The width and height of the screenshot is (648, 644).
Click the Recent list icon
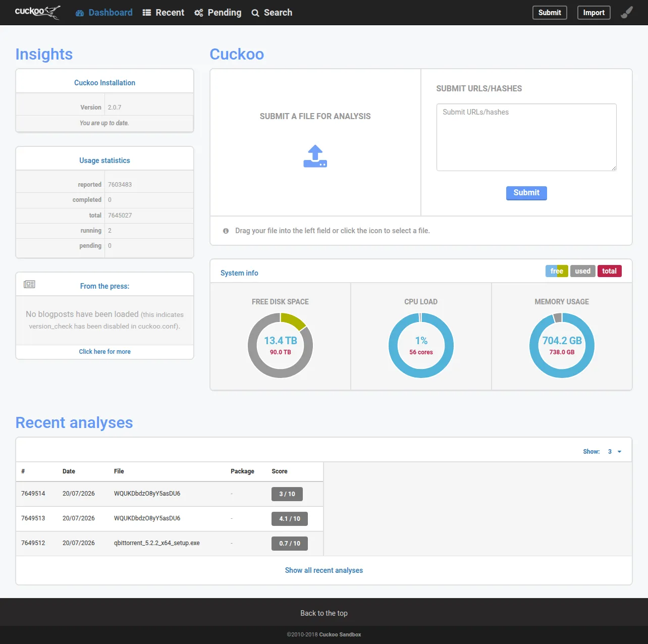[147, 13]
